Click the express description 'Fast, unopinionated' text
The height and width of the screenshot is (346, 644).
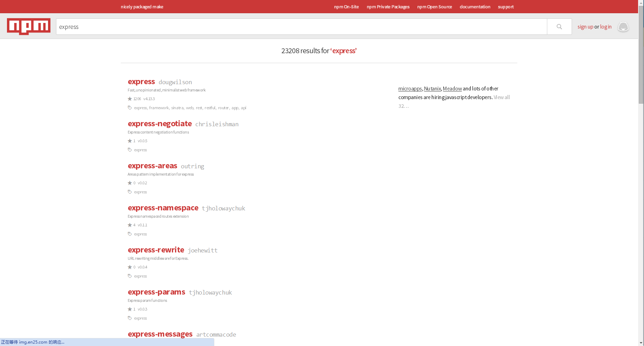(x=166, y=90)
